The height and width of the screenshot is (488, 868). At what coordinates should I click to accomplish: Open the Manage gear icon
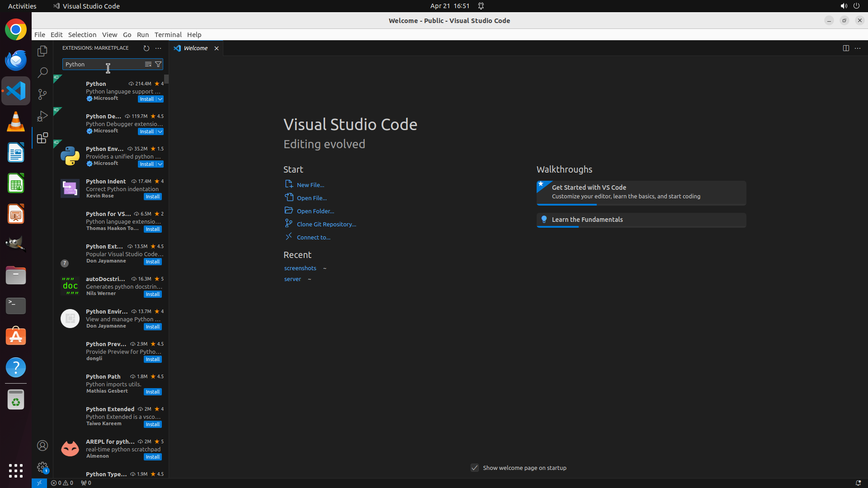tap(42, 467)
